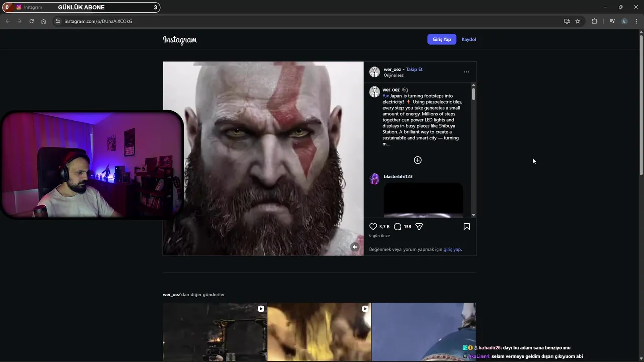The image size is (644, 362).
Task: Click the Instagram browser tab
Action: pos(33,7)
